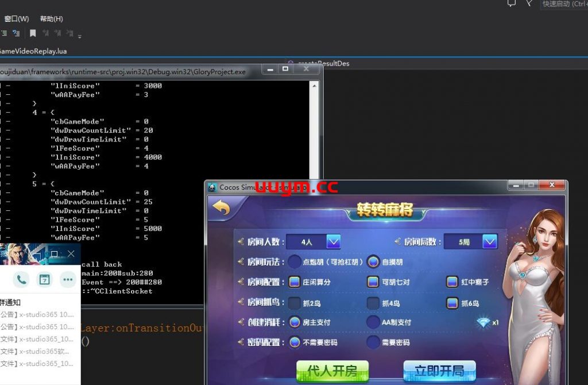Click the Cocos Simulator title bar icon
This screenshot has height=385, width=588.
coord(212,187)
